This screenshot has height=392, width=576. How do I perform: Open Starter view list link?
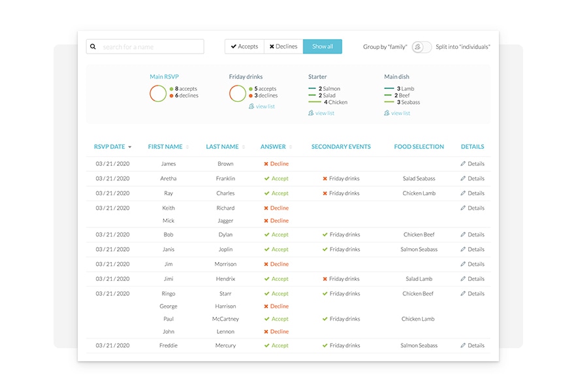[325, 113]
